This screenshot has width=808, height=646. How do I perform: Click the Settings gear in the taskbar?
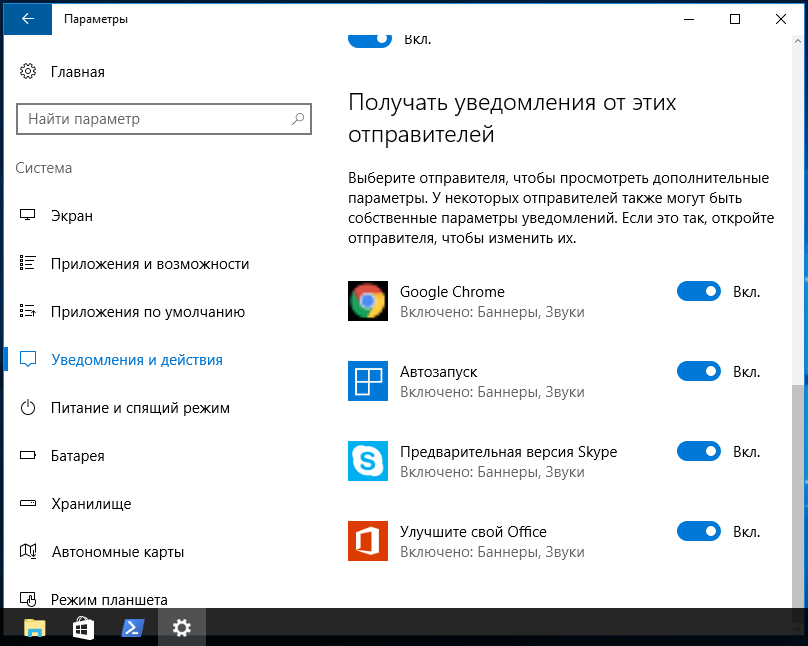click(x=181, y=627)
